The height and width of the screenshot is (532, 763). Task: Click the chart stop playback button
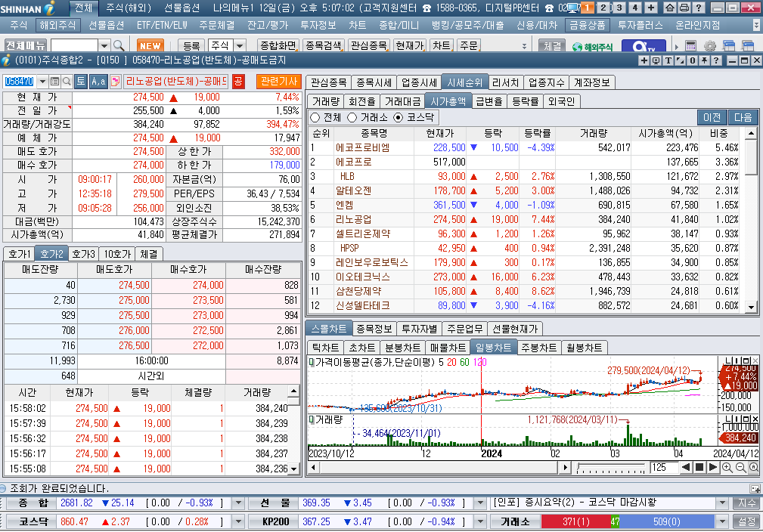click(699, 467)
